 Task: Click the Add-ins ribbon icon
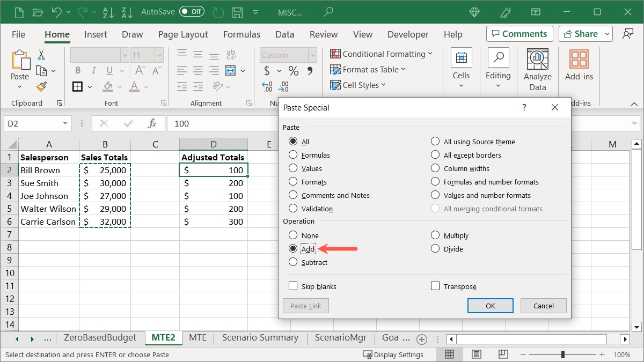[x=579, y=65]
